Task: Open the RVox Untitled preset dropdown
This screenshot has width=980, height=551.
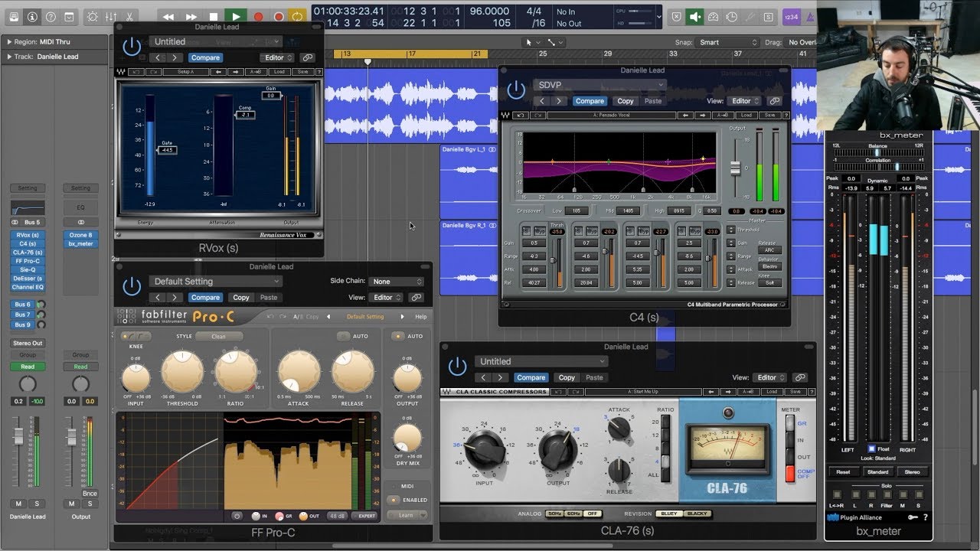Action: pos(216,42)
